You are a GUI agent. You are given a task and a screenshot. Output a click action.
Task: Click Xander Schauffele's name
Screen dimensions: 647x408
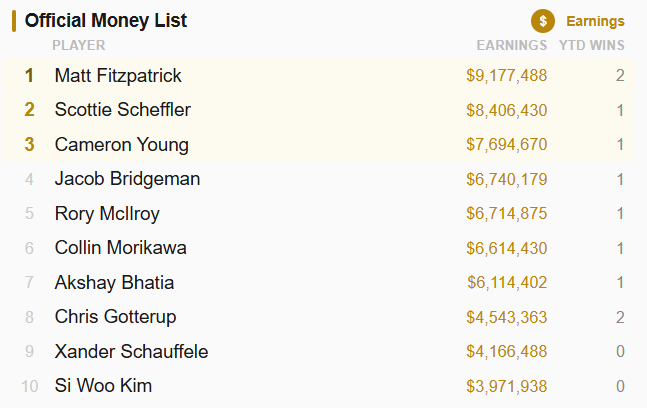tap(131, 352)
